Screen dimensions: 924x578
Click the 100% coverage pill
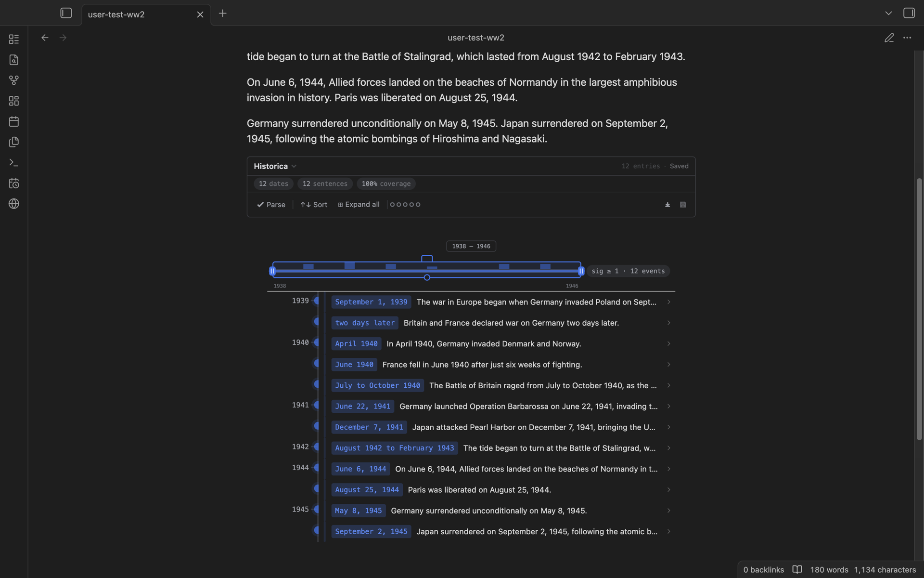386,184
